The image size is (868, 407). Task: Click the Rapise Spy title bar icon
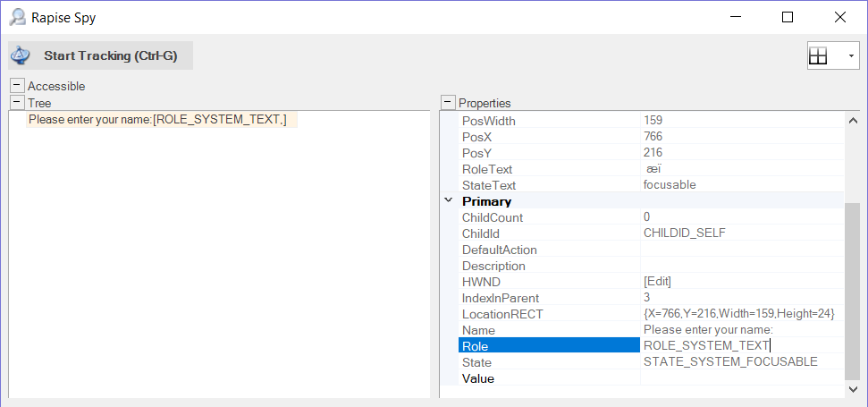tap(17, 16)
